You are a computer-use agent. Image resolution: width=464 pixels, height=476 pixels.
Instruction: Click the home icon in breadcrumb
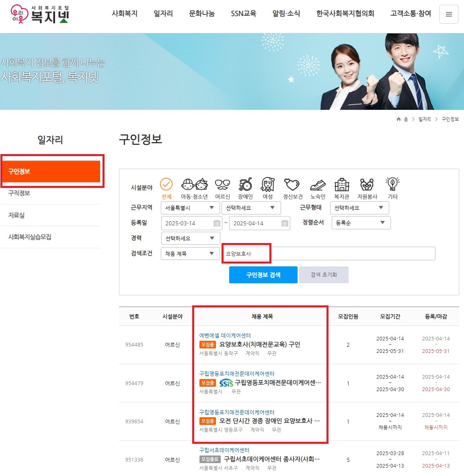pos(398,119)
